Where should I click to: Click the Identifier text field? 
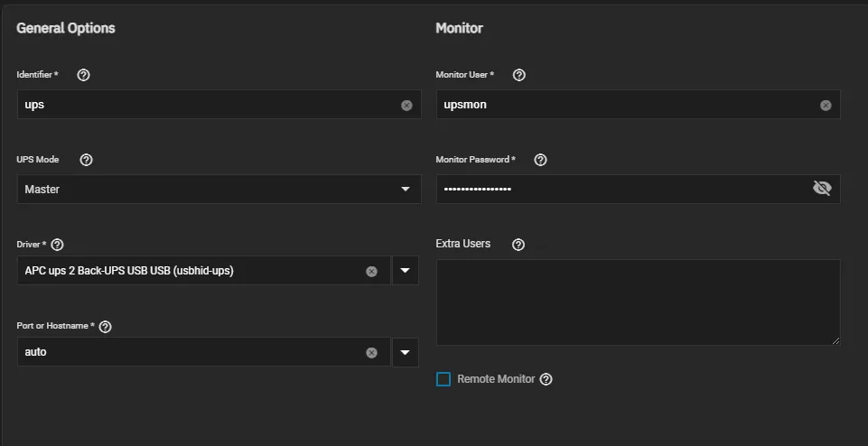point(208,105)
